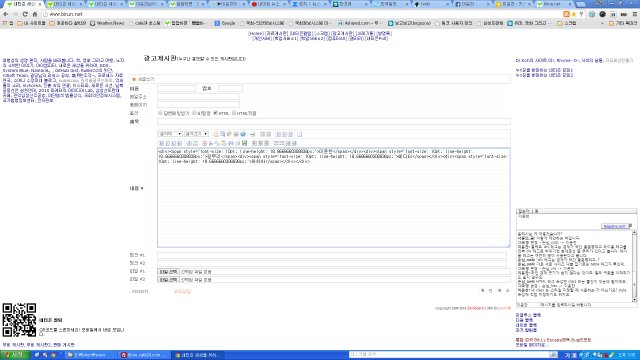Click the globe icon in editor toolbar
The height and width of the screenshot is (360, 640).
243,134
